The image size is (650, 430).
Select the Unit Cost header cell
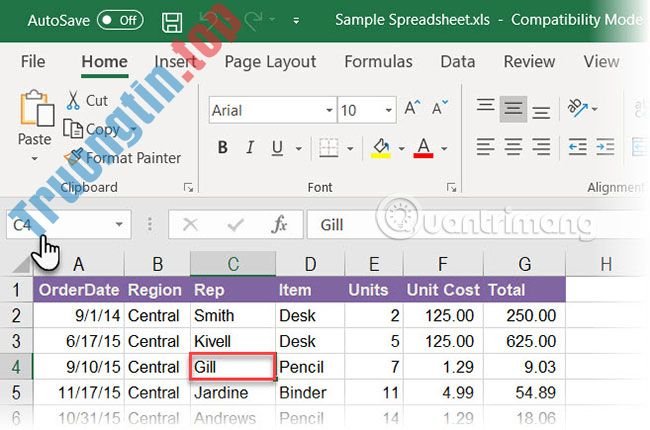click(x=443, y=290)
